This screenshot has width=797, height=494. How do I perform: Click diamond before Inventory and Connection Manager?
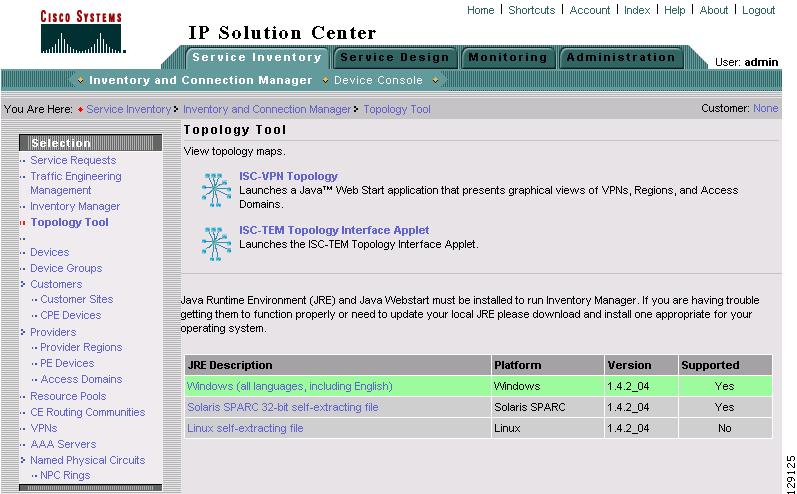coord(80,80)
